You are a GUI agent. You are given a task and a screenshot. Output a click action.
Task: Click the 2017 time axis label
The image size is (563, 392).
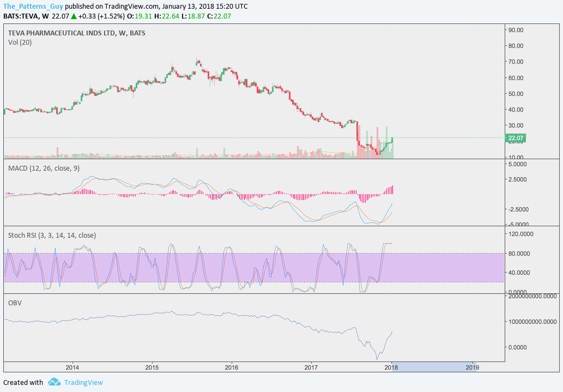(311, 367)
